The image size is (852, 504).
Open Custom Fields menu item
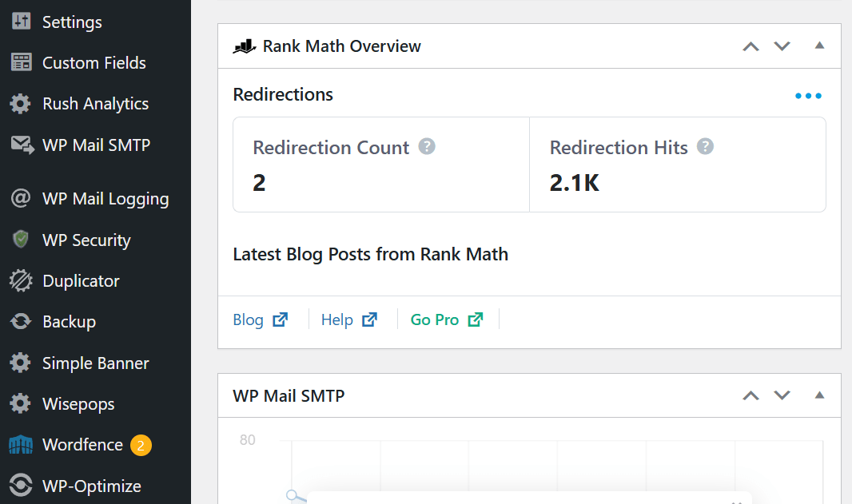(95, 62)
